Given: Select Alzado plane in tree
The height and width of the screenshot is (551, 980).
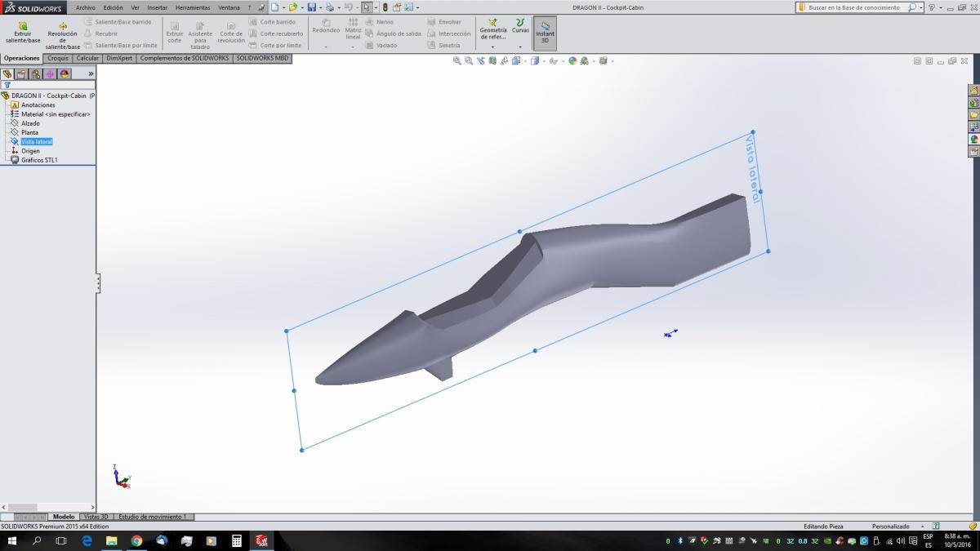Looking at the screenshot, I should (30, 123).
